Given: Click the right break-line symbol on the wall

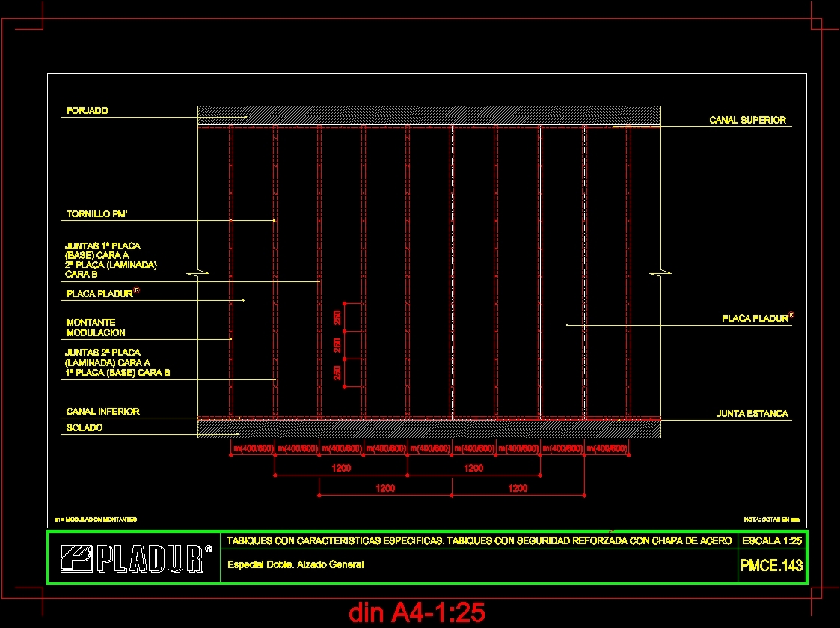Looking at the screenshot, I should pos(660,272).
